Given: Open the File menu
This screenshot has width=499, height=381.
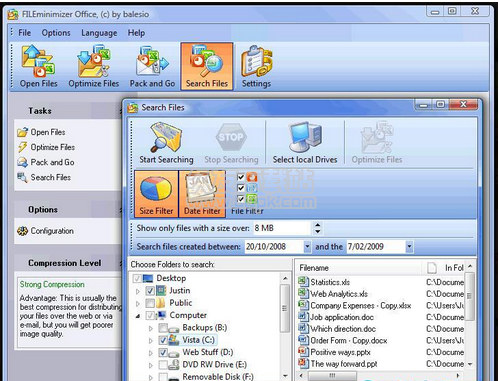Looking at the screenshot, I should click(x=24, y=33).
